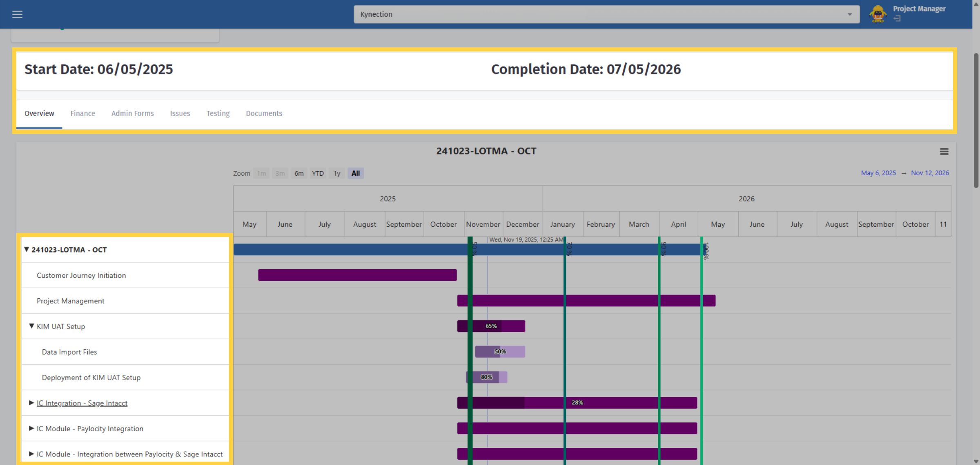
Task: Click the Data Import Files 50% progress bar
Action: pos(500,351)
